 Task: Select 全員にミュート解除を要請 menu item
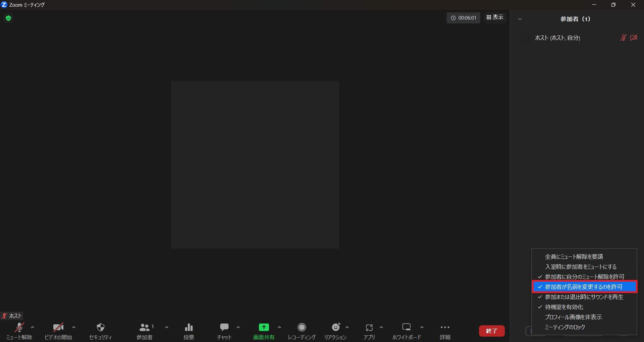(x=574, y=257)
